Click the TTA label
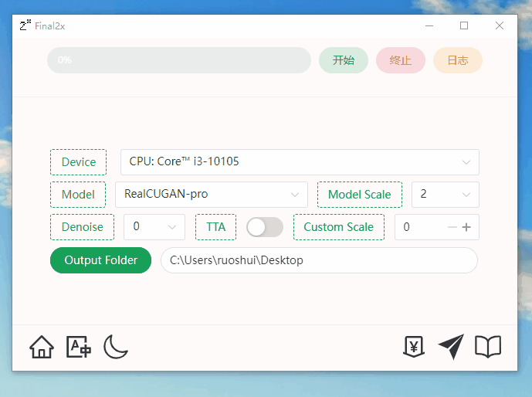Screen dimensions: 532x397 pos(215,227)
